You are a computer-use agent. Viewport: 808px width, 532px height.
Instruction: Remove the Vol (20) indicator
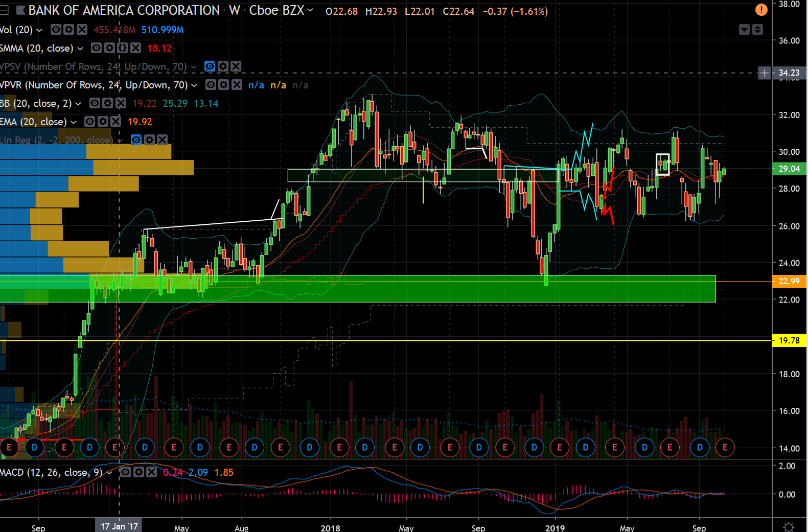(82, 30)
